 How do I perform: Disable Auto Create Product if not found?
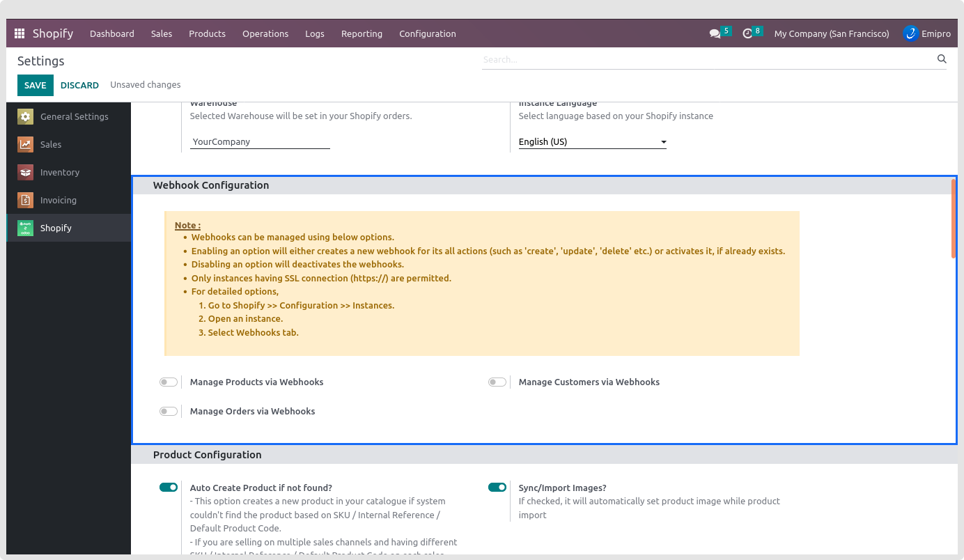pos(169,488)
